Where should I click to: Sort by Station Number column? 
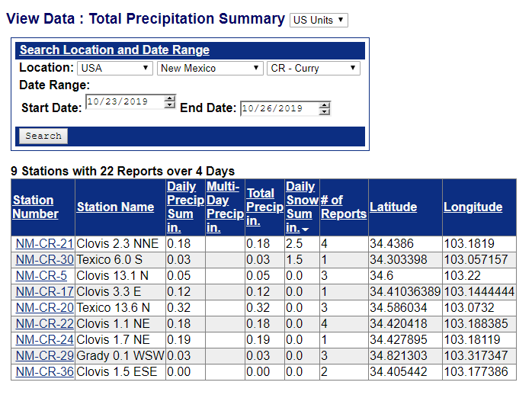[35, 207]
